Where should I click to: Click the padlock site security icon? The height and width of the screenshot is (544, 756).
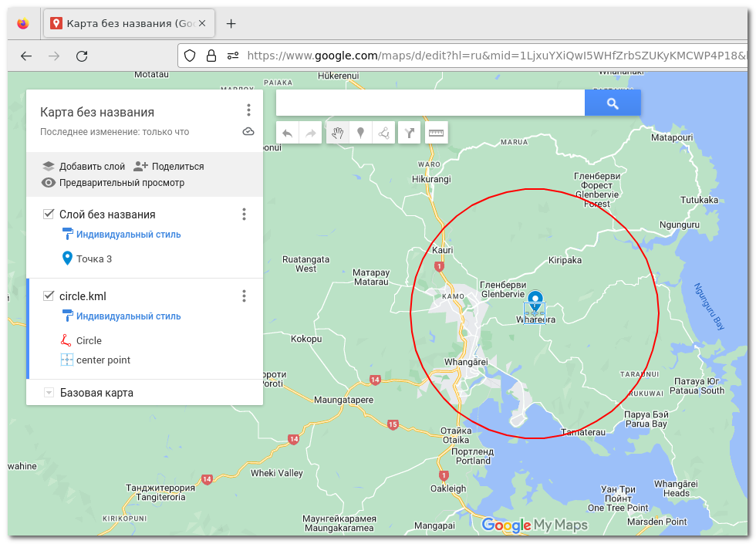coord(211,56)
